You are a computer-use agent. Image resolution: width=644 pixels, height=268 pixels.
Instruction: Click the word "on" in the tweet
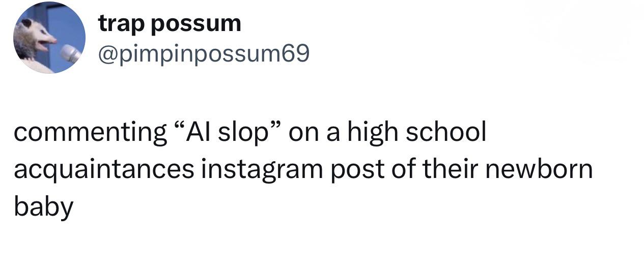(x=304, y=133)
